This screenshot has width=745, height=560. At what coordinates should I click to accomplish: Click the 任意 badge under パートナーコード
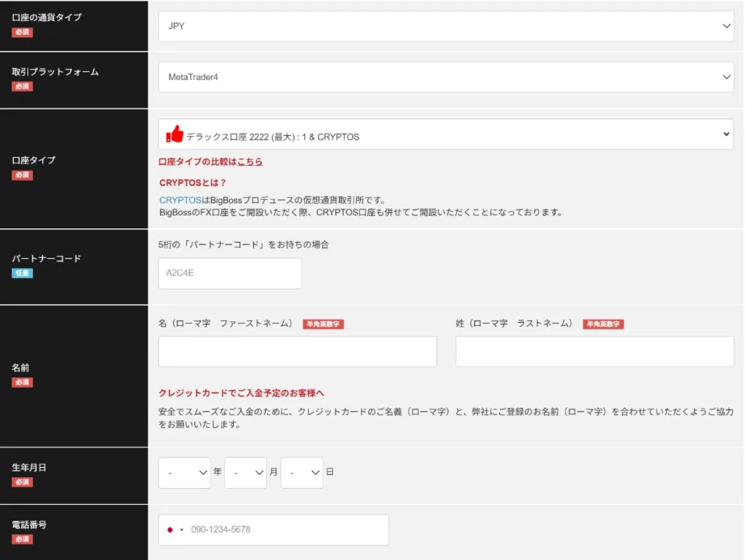pyautogui.click(x=23, y=273)
